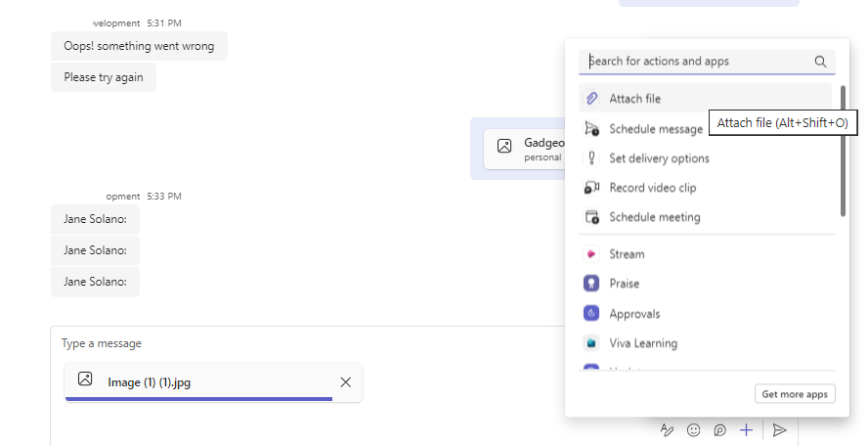Screen dimensions: 868x446
Task: Click the actions menu vertical scrollbar
Action: [x=843, y=151]
